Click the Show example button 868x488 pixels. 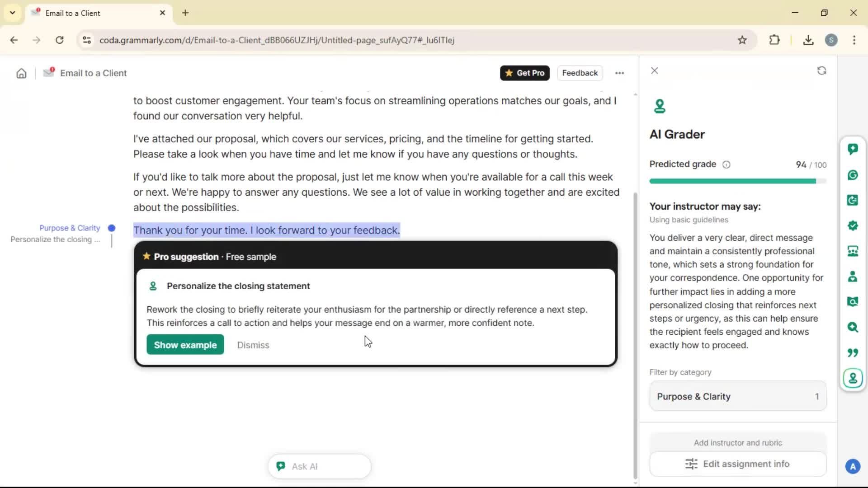coord(185,345)
